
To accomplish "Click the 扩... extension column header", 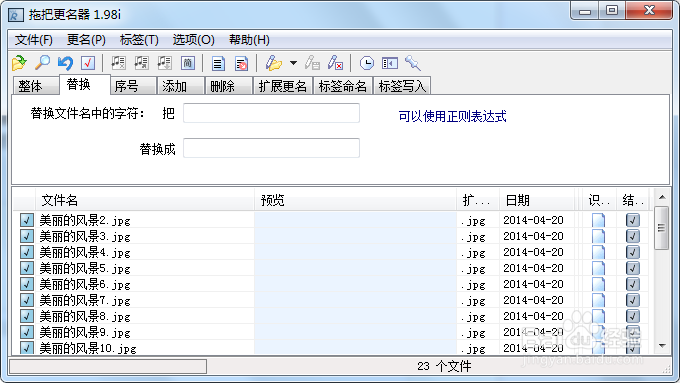I will pyautogui.click(x=478, y=200).
